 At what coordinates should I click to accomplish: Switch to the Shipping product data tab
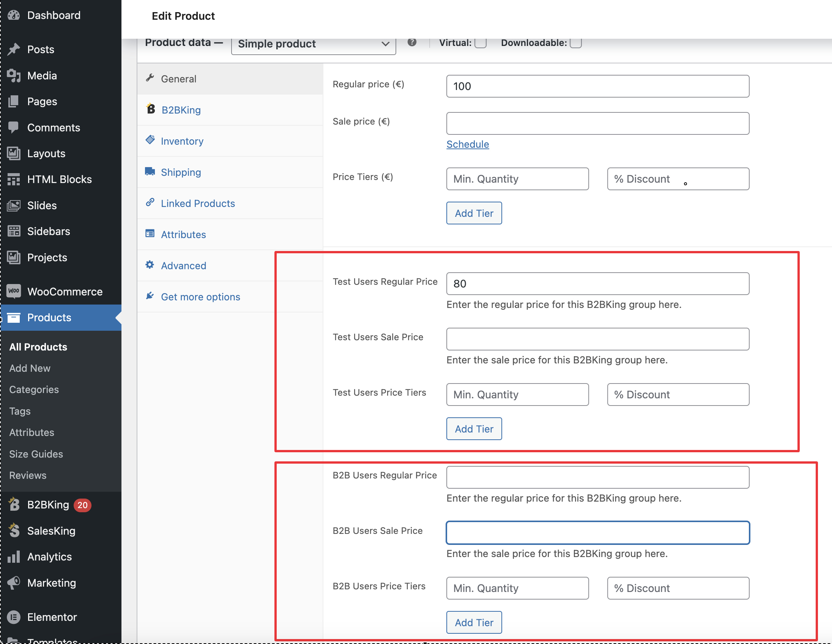click(230, 172)
